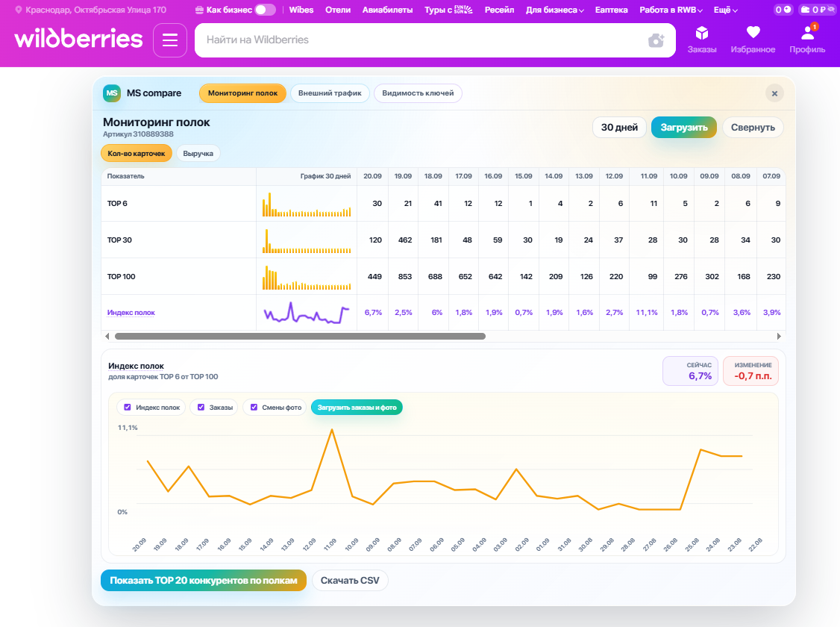The width and height of the screenshot is (840, 627).
Task: Show TOP 20 конкурентов по полкам
Action: (204, 581)
